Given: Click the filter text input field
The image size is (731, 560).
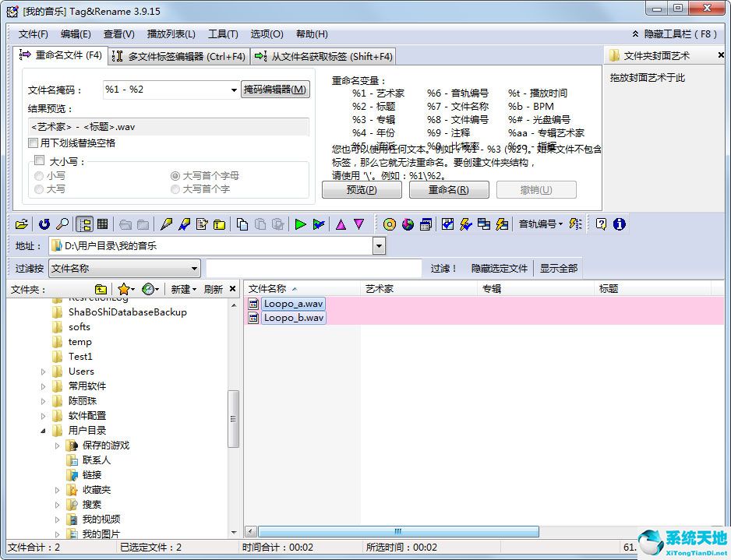Looking at the screenshot, I should tap(314, 269).
